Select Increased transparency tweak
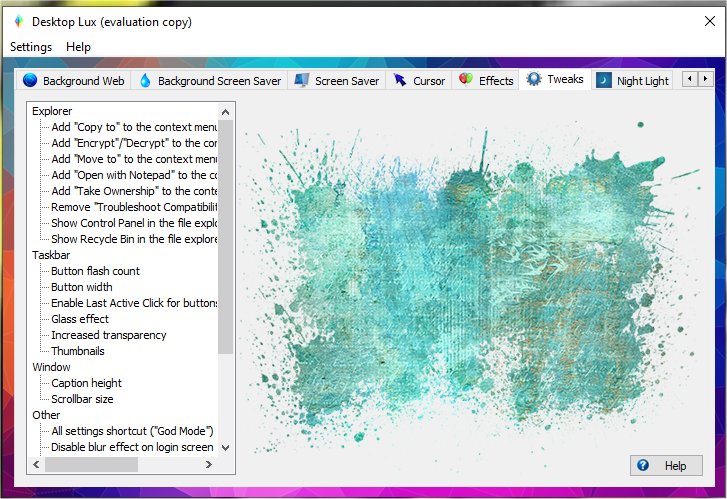Viewport: 727px width, 499px height. point(108,335)
